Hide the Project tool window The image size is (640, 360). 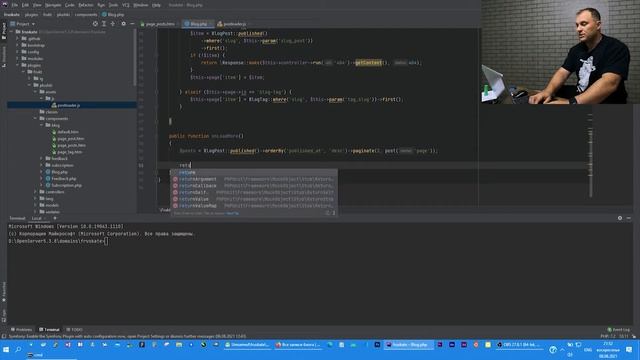pos(132,24)
